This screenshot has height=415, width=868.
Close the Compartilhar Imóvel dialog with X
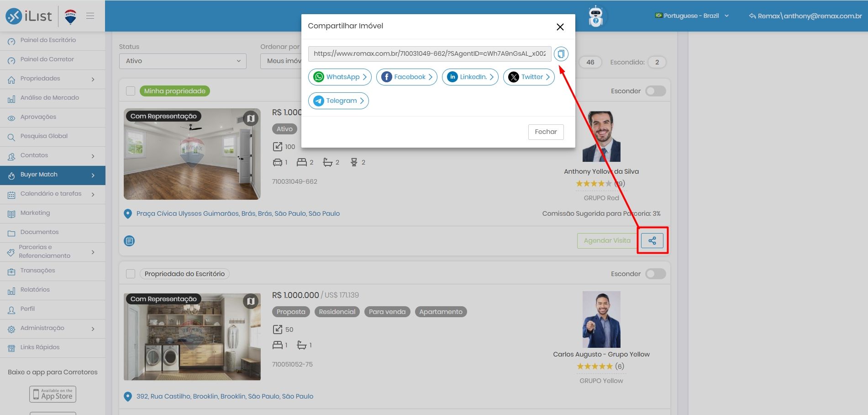click(x=560, y=27)
